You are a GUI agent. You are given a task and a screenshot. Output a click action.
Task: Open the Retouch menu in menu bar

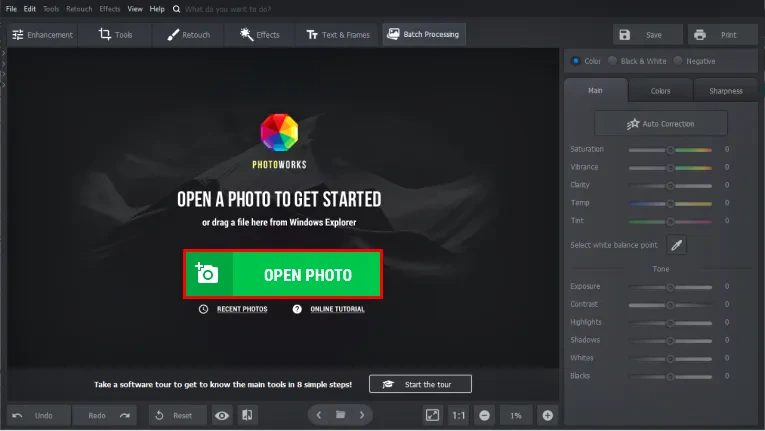tap(79, 9)
